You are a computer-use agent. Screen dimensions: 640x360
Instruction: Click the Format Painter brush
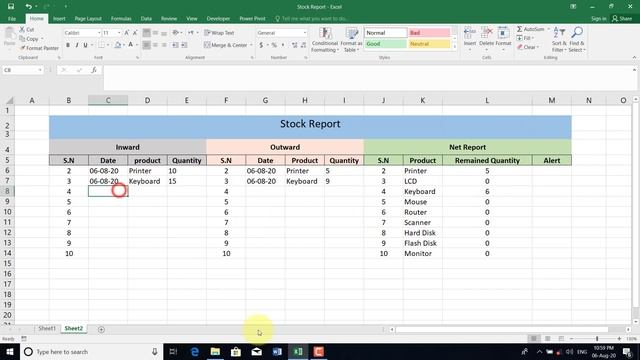(x=22, y=48)
